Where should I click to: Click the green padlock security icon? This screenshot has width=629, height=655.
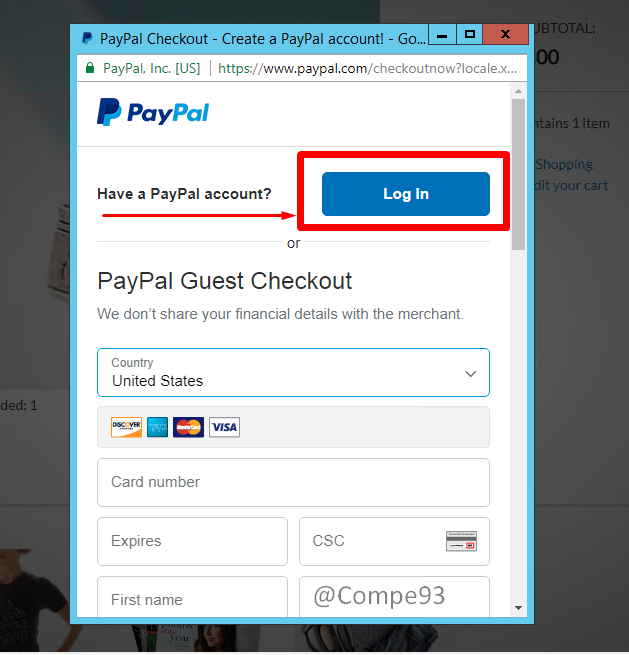pyautogui.click(x=90, y=68)
